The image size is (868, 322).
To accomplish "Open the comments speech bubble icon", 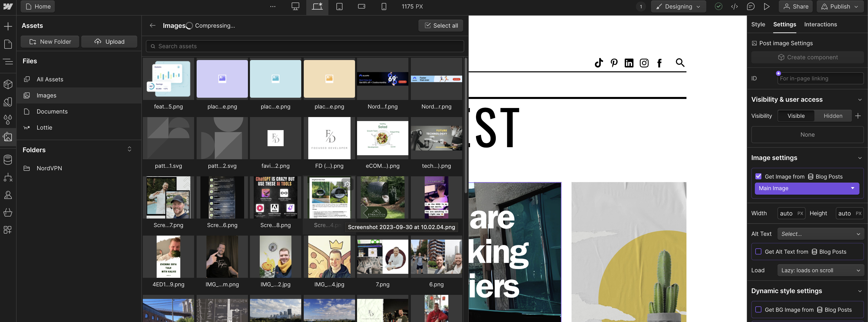I will [x=750, y=6].
